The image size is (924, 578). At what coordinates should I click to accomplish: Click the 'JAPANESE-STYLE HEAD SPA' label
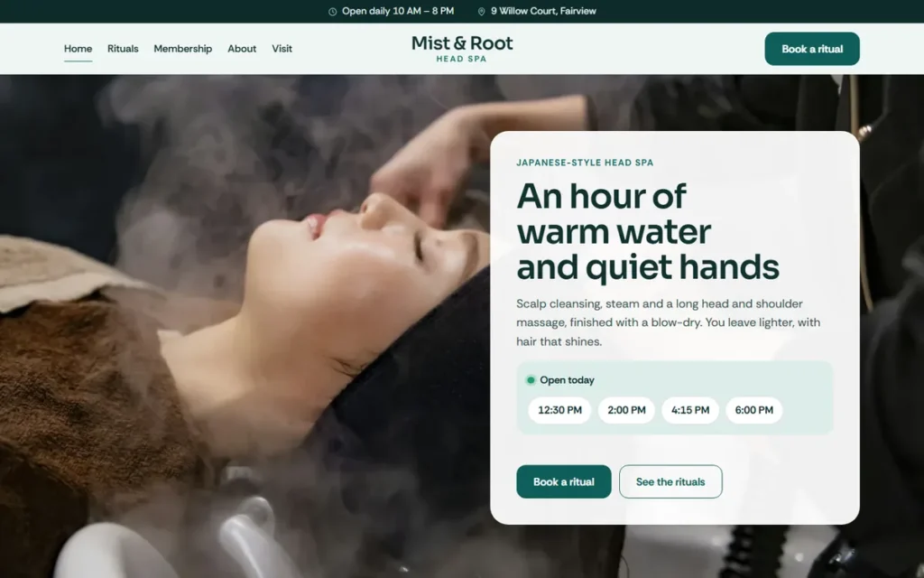[585, 163]
